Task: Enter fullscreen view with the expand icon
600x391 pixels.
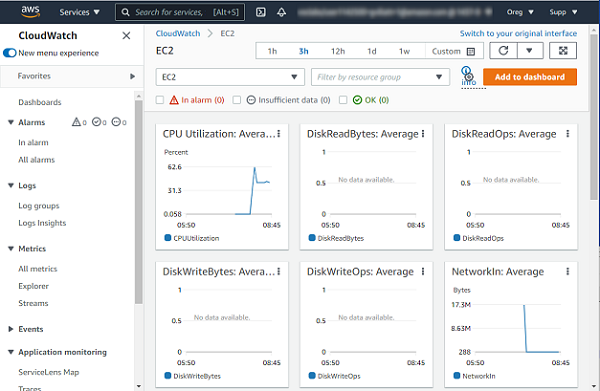Action: (x=563, y=51)
